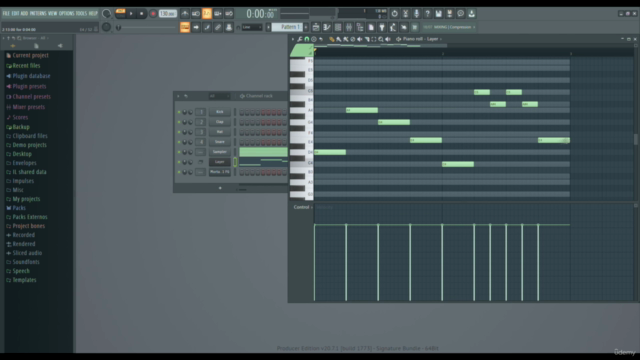The image size is (640, 360).
Task: Show the channel rack view icon
Action: pyautogui.click(x=338, y=27)
